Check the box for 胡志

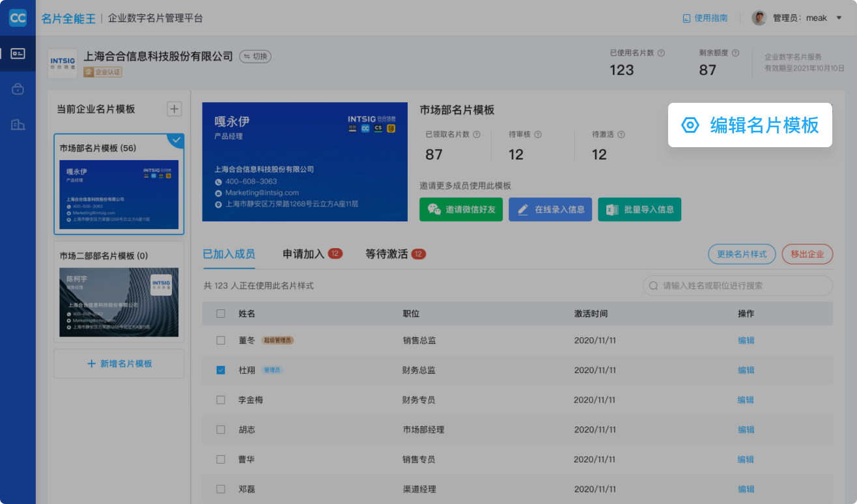tap(221, 430)
